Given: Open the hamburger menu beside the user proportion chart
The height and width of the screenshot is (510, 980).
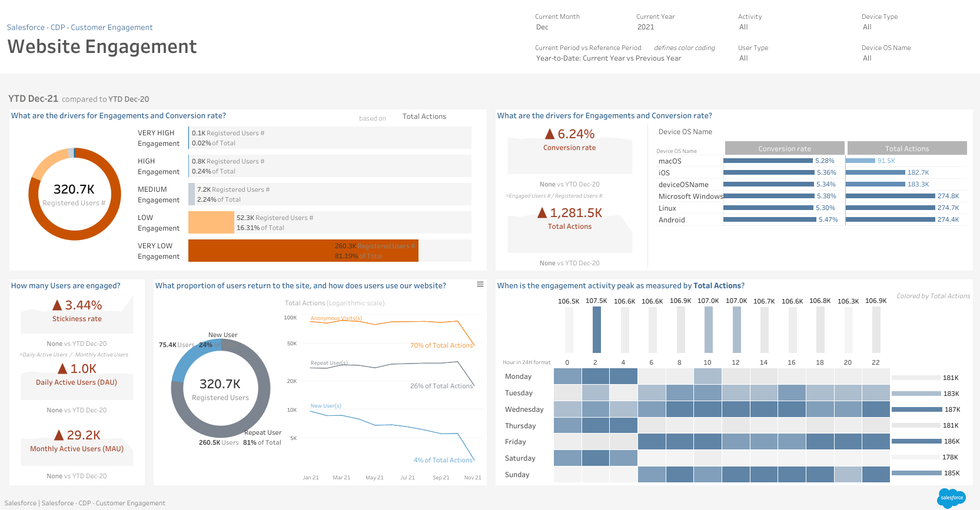Looking at the screenshot, I should [480, 284].
